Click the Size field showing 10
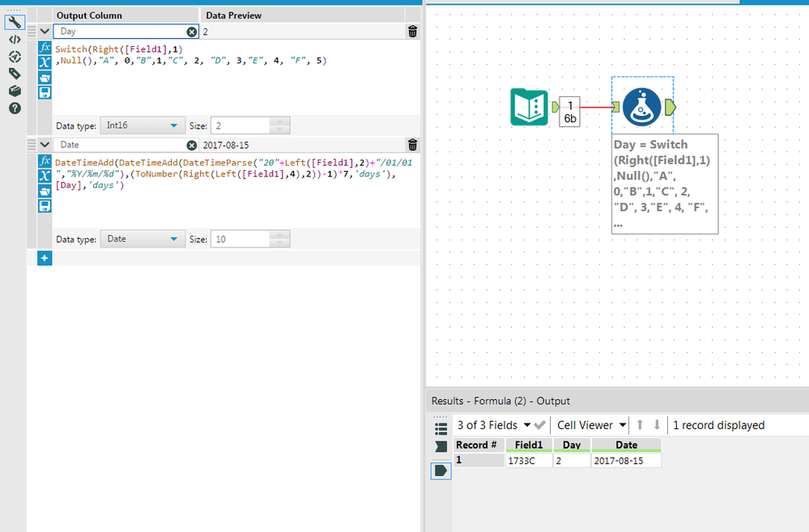809x532 pixels. pyautogui.click(x=241, y=239)
